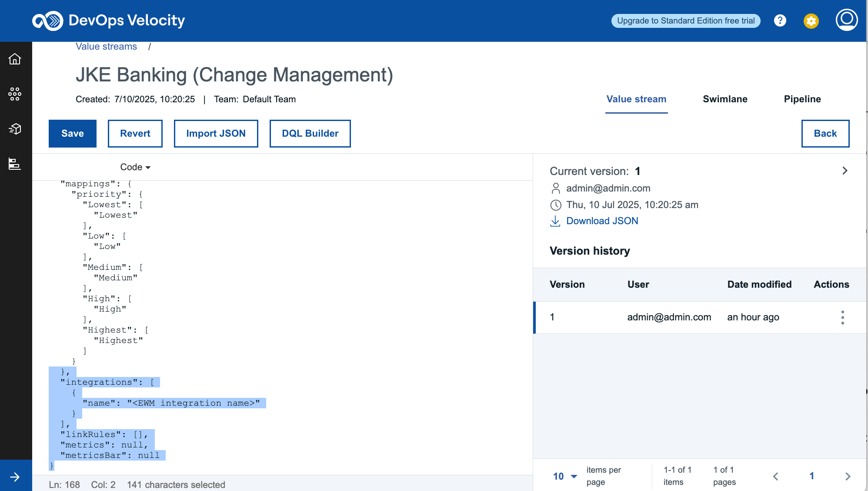The width and height of the screenshot is (868, 491).
Task: Click the User column header
Action: 638,285
